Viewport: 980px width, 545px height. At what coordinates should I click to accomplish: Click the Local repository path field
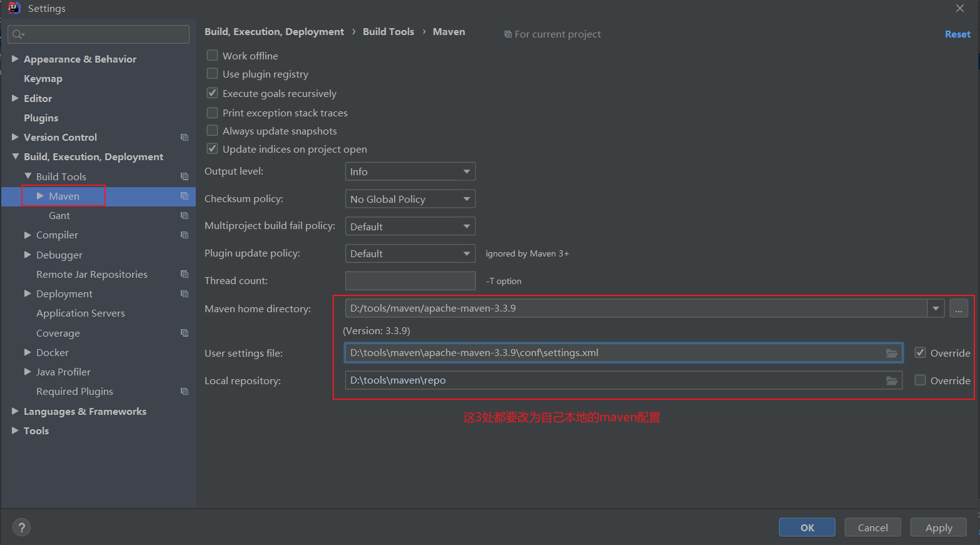(624, 380)
